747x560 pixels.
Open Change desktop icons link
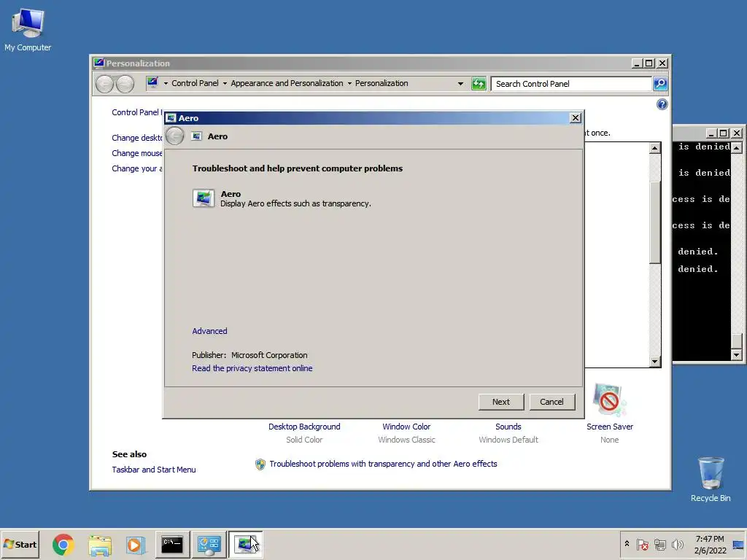(x=136, y=138)
